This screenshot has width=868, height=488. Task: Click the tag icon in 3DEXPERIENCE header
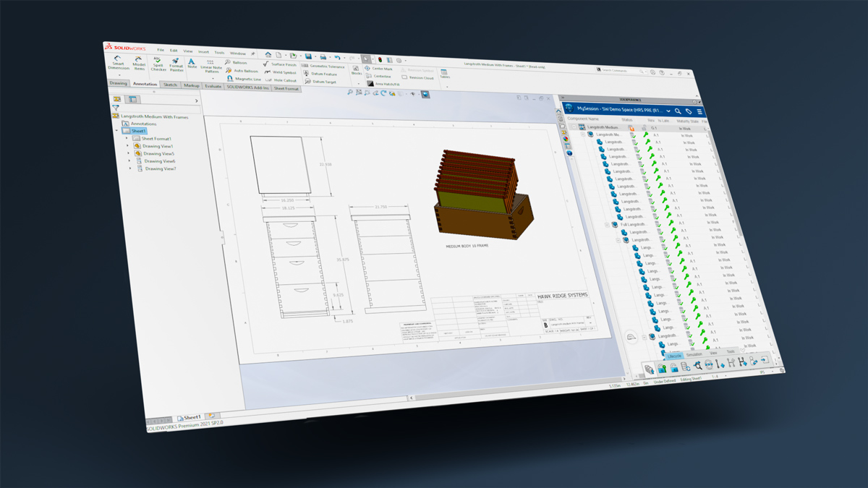pyautogui.click(x=689, y=112)
